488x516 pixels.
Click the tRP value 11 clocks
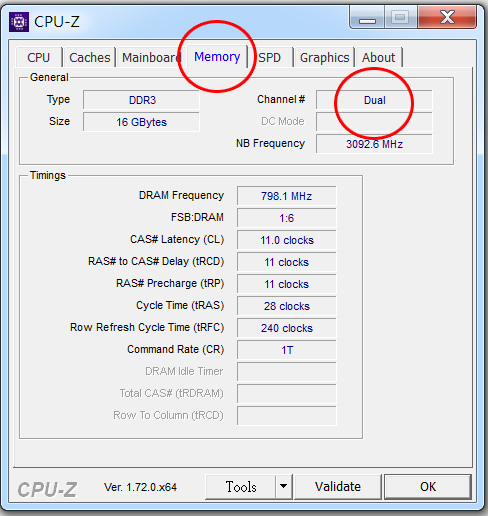[287, 284]
